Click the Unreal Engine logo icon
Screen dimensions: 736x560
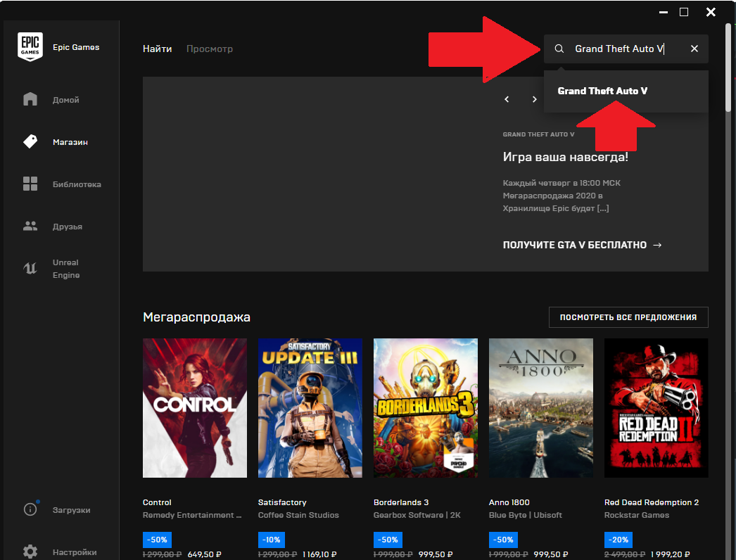click(x=30, y=268)
